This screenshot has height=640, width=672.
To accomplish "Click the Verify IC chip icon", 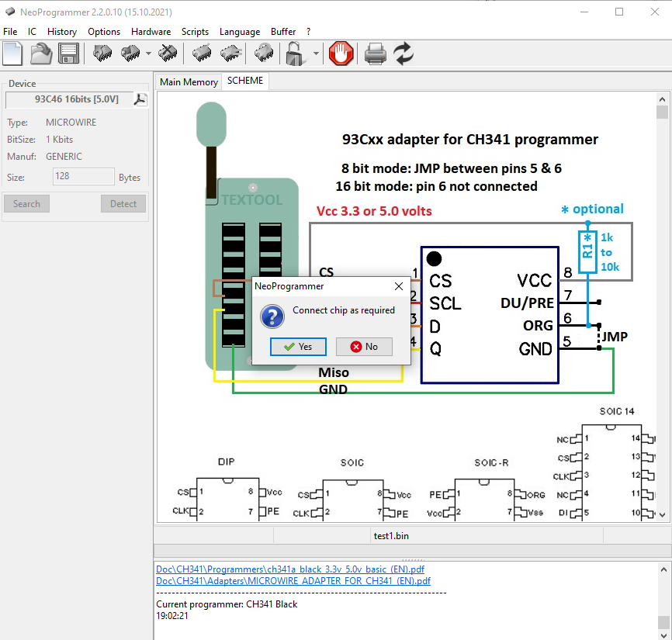I will [230, 54].
